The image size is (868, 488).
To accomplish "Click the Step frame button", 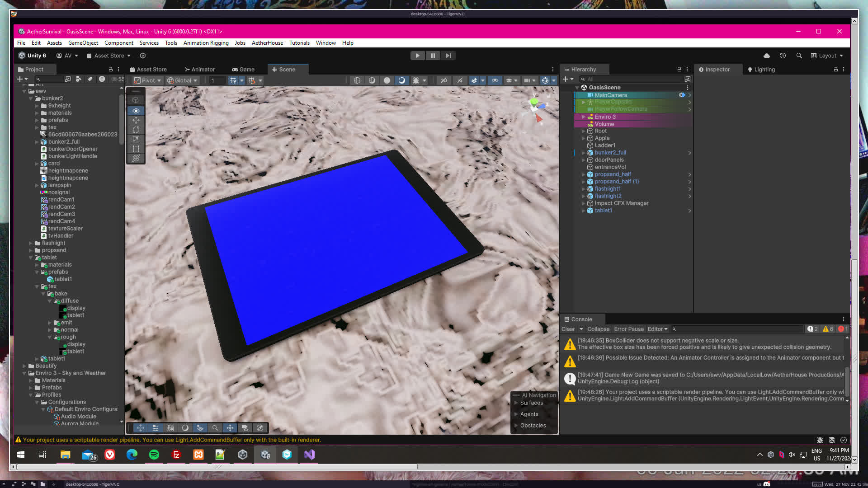I will point(448,56).
